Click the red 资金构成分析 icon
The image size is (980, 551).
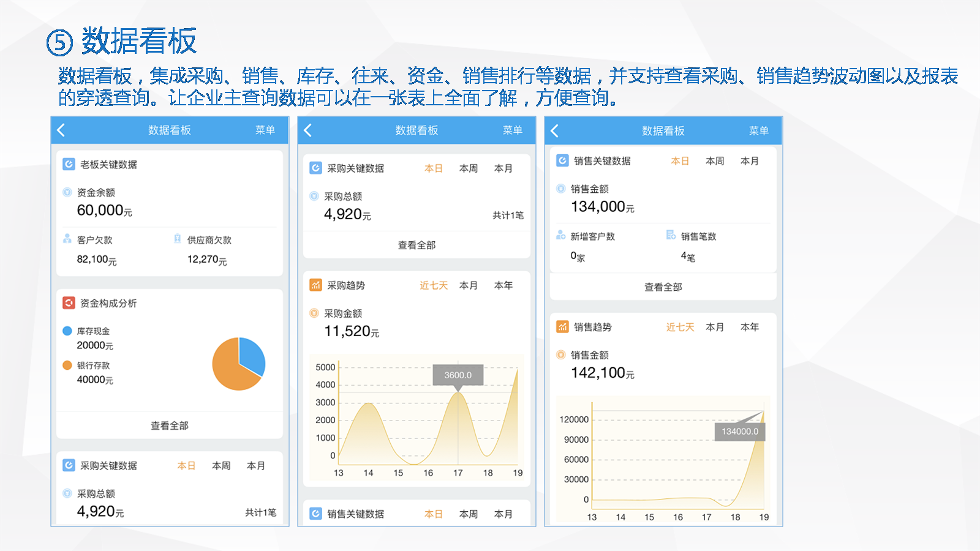point(69,303)
